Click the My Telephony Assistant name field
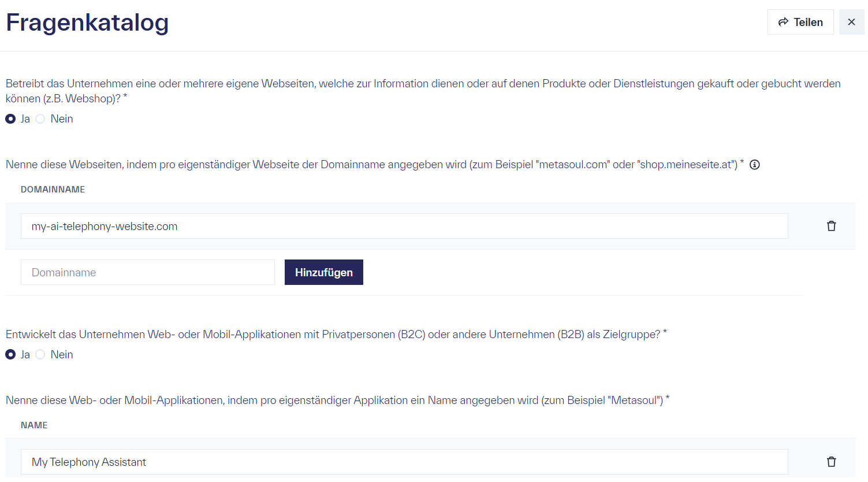 (404, 462)
